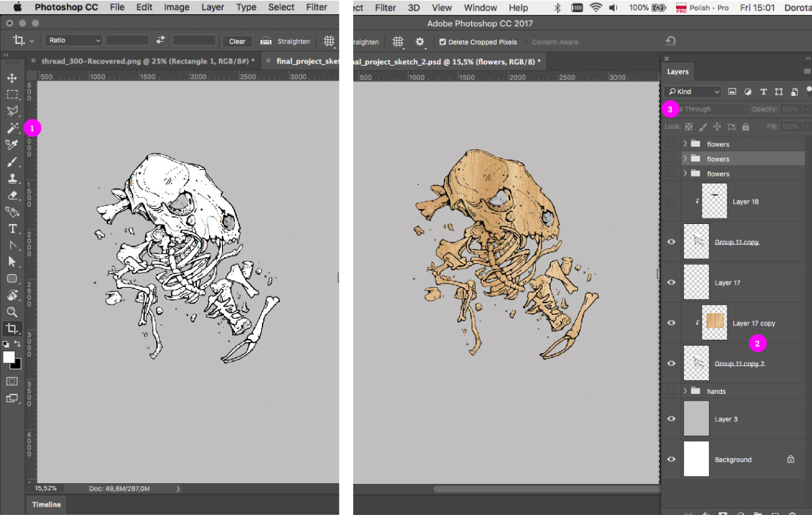
Task: Select the Hand tool
Action: coord(12,296)
